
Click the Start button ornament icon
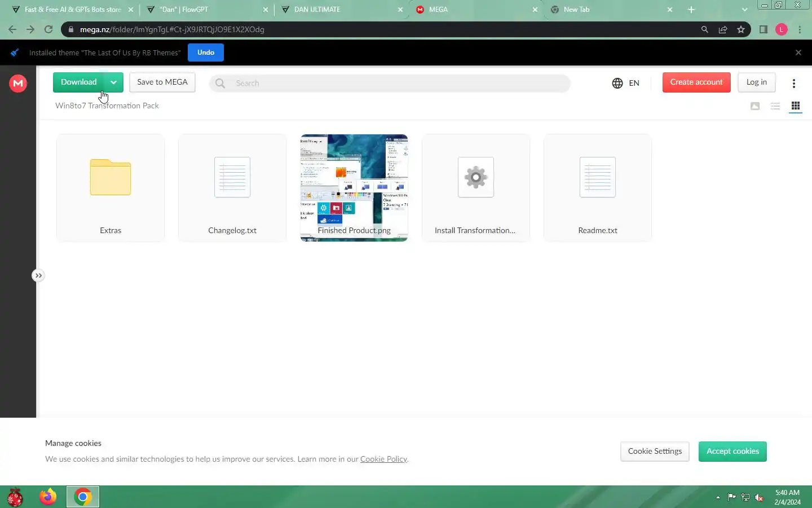click(x=15, y=497)
